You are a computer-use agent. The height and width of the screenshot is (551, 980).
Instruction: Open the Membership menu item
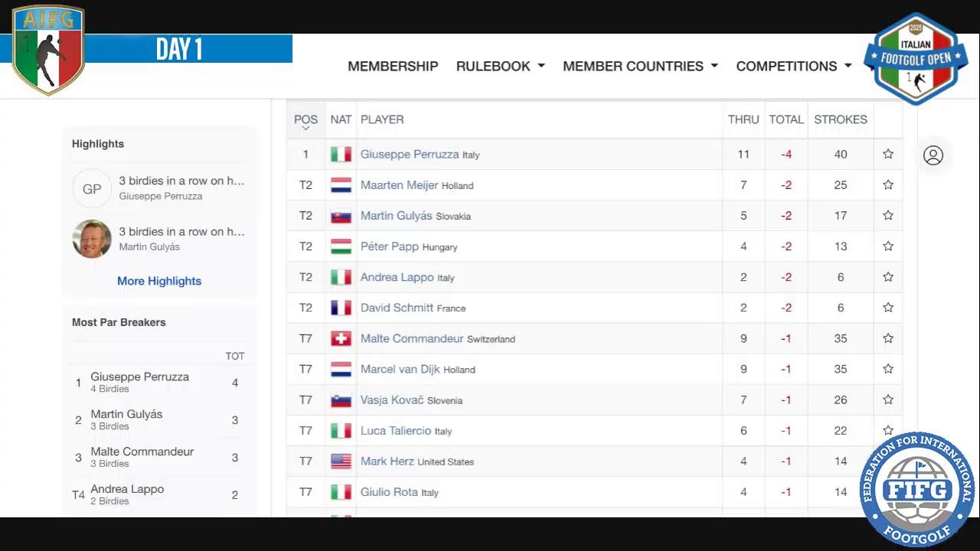click(393, 66)
